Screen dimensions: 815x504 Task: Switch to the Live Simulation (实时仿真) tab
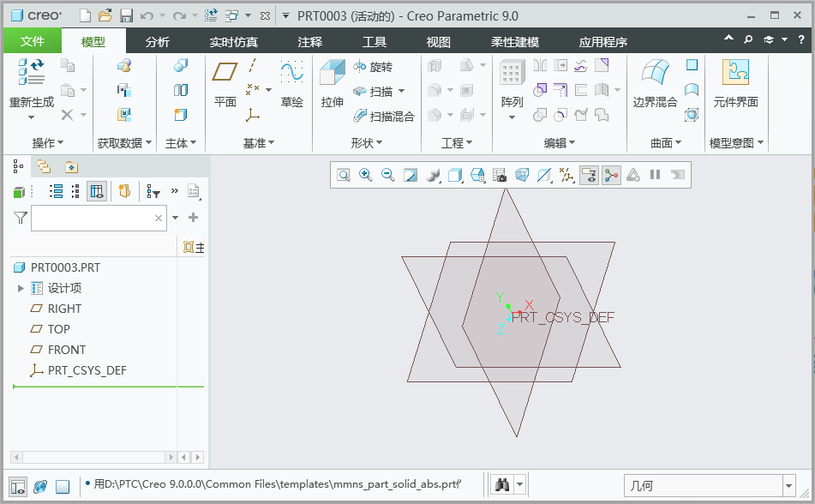pyautogui.click(x=233, y=42)
